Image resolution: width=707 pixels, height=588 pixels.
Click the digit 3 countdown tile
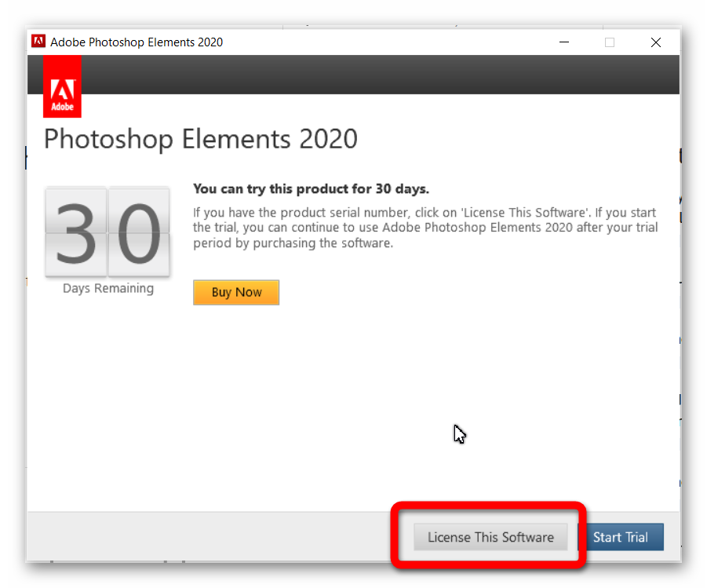(76, 232)
